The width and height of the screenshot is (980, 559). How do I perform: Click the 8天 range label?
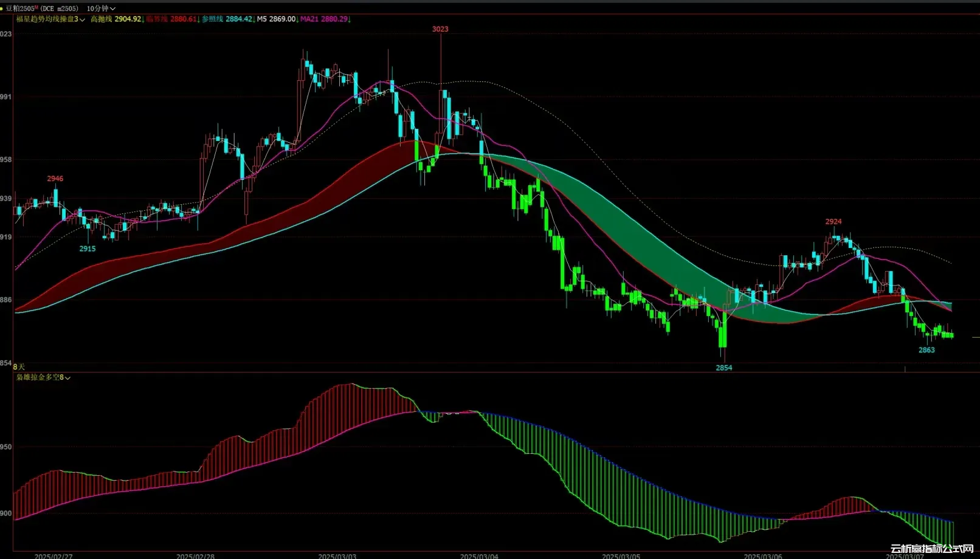coord(19,367)
